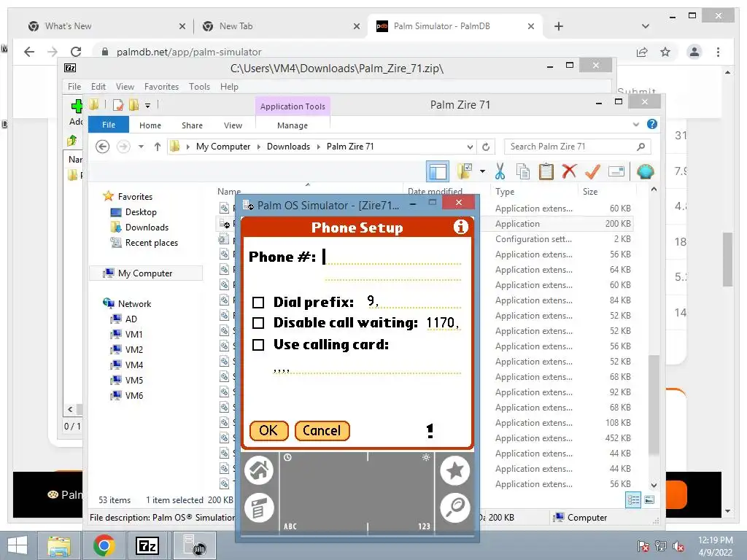Open the dropdown arrow beside folder options icon
The width and height of the screenshot is (747, 560).
click(x=482, y=171)
